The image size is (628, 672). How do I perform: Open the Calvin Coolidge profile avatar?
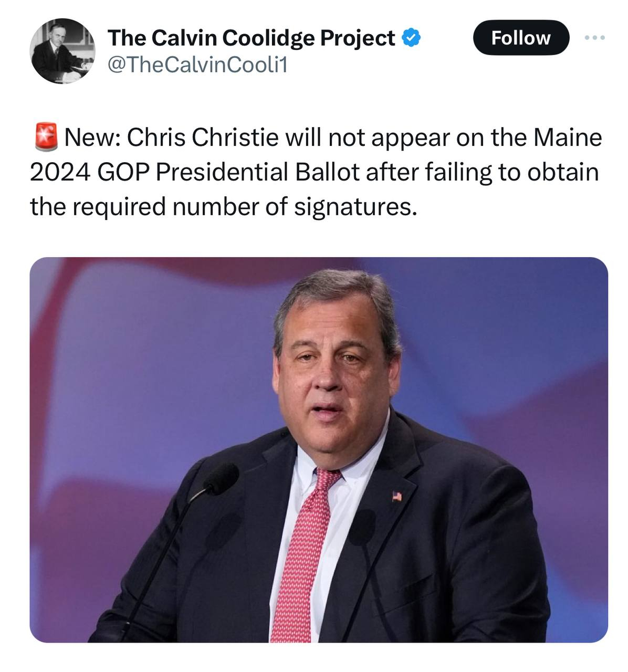tap(63, 51)
